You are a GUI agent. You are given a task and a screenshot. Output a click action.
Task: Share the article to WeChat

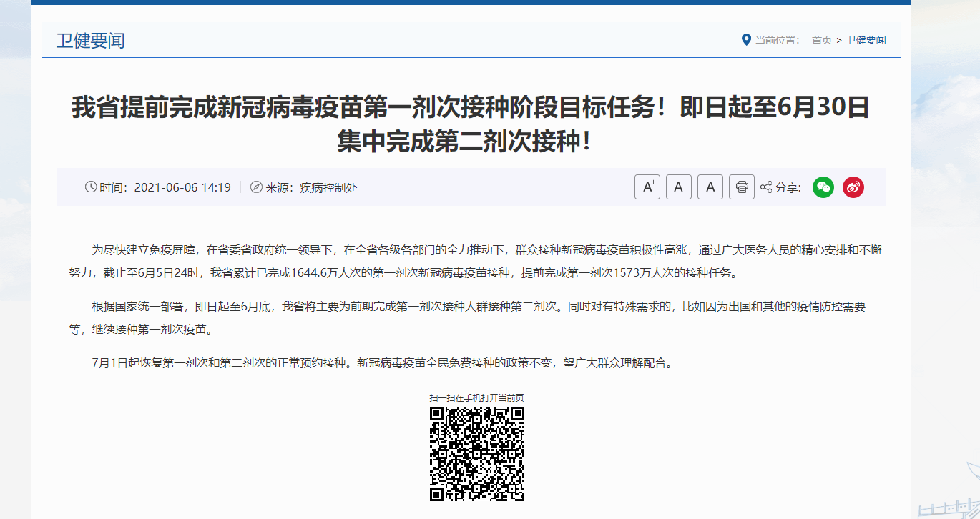point(823,187)
